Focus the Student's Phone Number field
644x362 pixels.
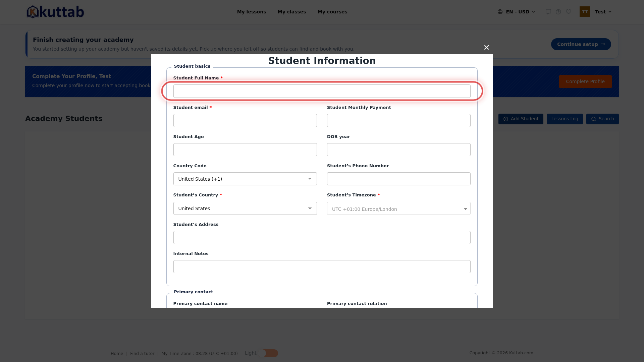point(398,179)
